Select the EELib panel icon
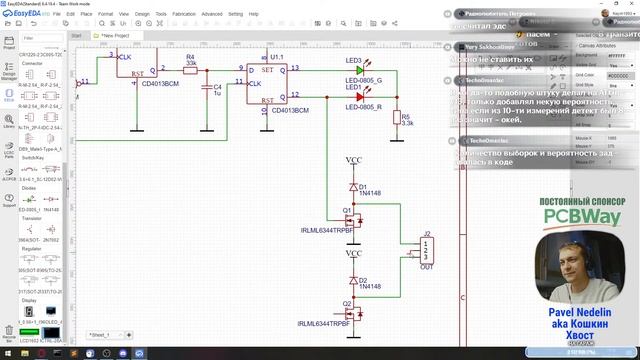The height and width of the screenshot is (360, 640). (x=9, y=95)
